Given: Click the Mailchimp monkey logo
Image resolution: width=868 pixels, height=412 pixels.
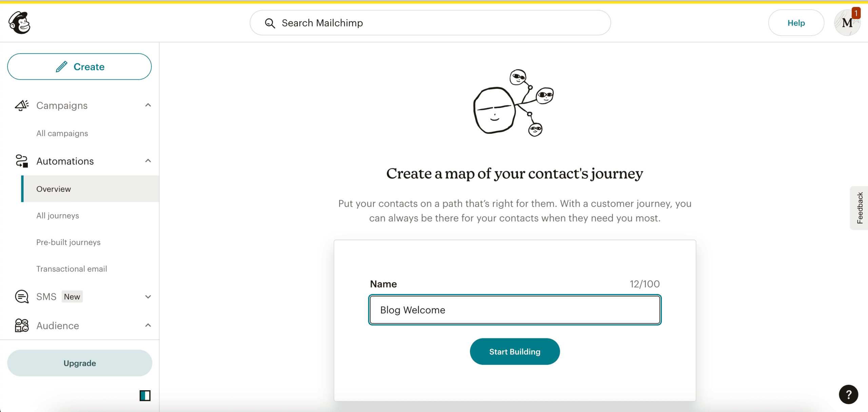Looking at the screenshot, I should click(x=19, y=22).
